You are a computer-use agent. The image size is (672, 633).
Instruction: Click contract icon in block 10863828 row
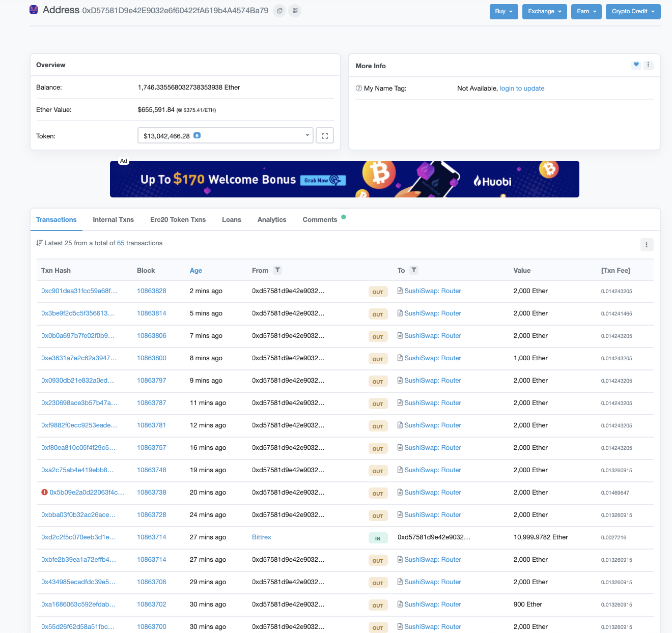point(400,291)
